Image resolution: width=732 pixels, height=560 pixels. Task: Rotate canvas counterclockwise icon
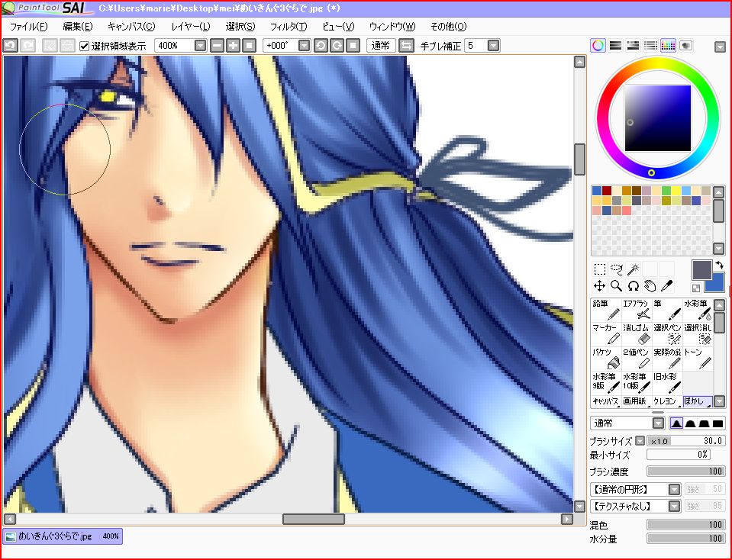click(321, 46)
